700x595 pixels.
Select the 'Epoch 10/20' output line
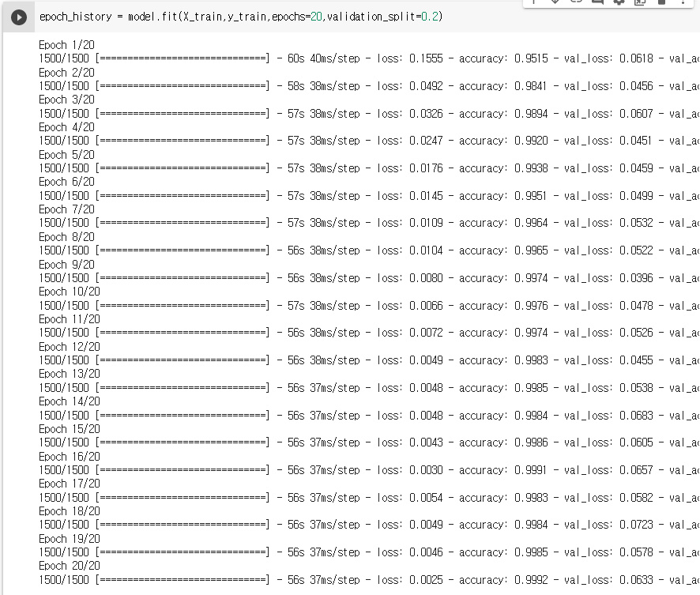pyautogui.click(x=70, y=292)
